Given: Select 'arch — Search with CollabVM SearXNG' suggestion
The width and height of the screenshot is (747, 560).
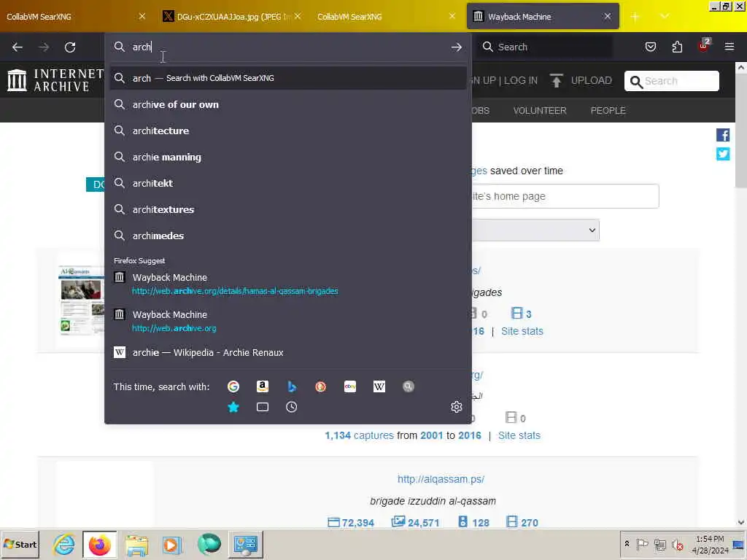Looking at the screenshot, I should (287, 78).
